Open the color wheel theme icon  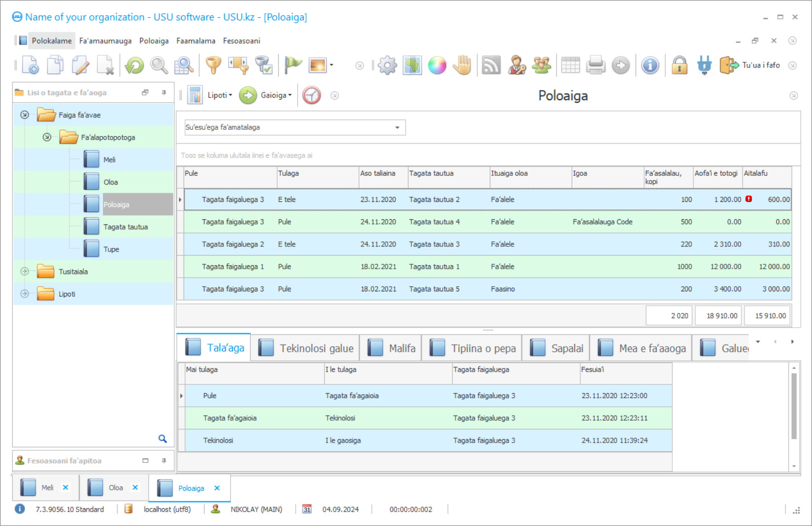(437, 65)
